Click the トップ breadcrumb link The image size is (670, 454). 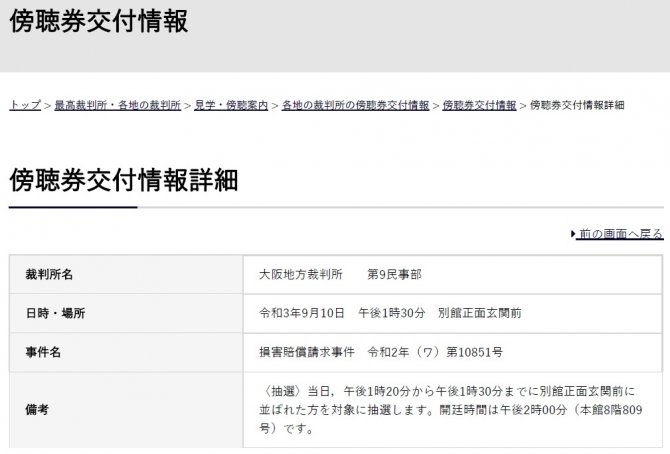coord(25,105)
